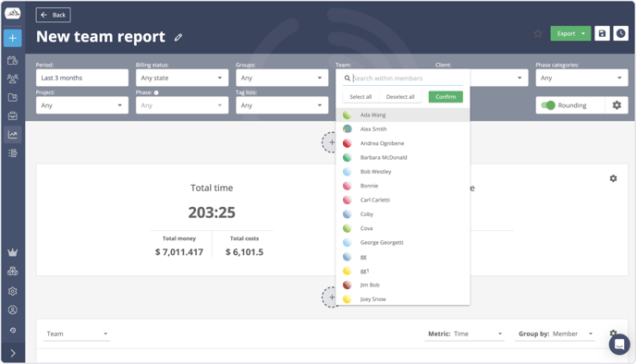Open the recent history sidebar icon
The image size is (636, 364).
pyautogui.click(x=13, y=331)
